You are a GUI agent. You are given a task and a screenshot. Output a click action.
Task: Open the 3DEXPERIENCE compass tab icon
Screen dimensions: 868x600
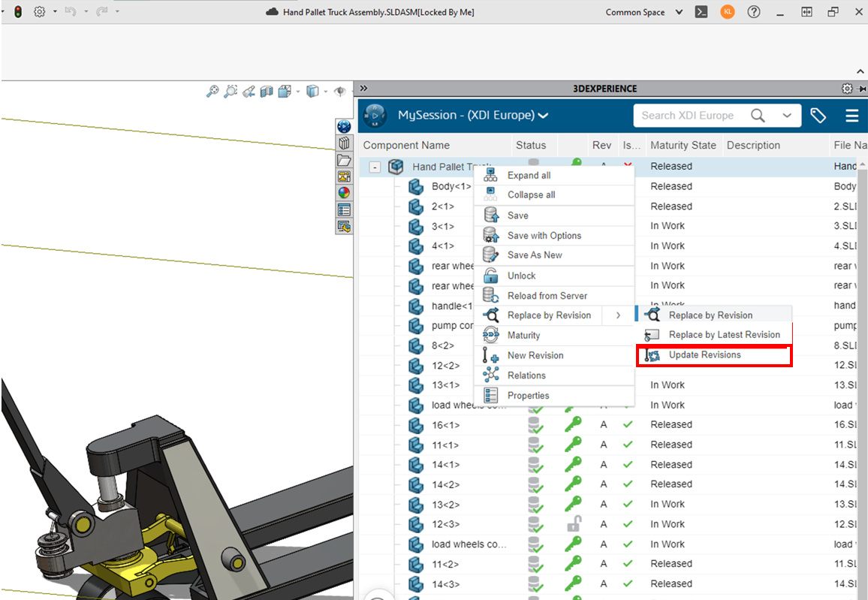[x=344, y=126]
